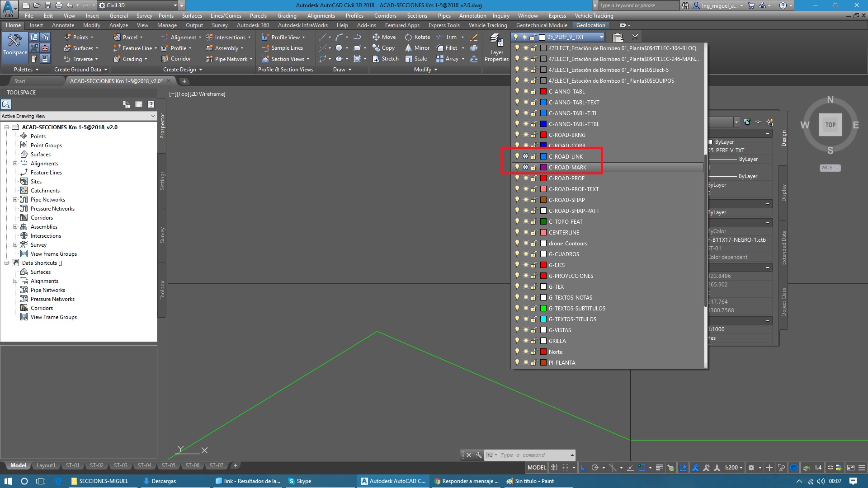The image size is (868, 488).
Task: Open the 1:200 annotation scale dropdown
Action: (x=734, y=468)
